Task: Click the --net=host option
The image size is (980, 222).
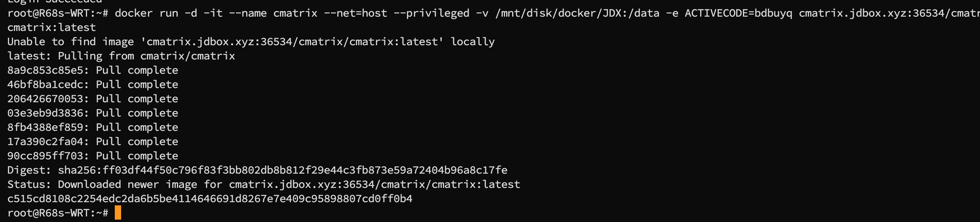Action: (x=355, y=13)
